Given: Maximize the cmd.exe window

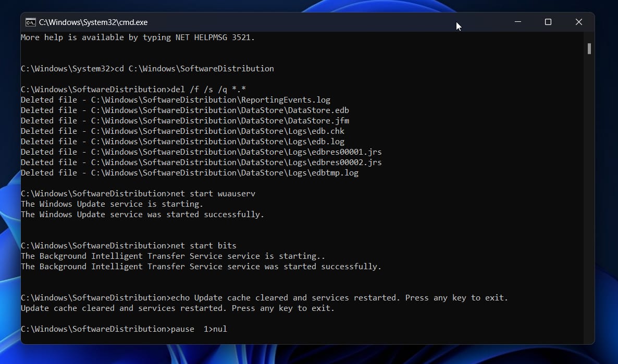Looking at the screenshot, I should [548, 22].
